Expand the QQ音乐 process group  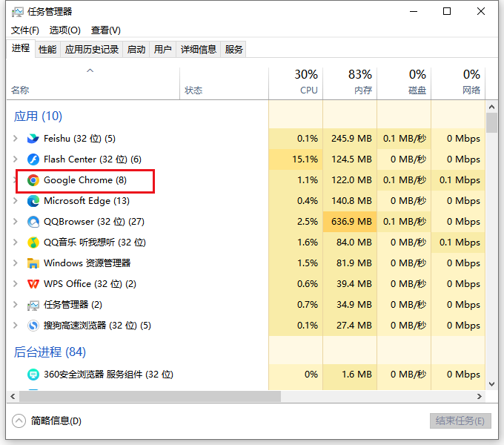[x=15, y=243]
